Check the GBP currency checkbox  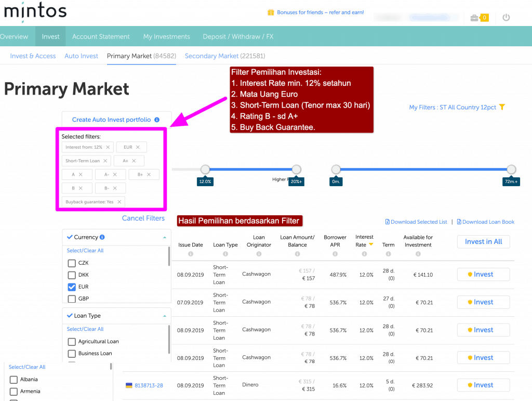coord(71,299)
